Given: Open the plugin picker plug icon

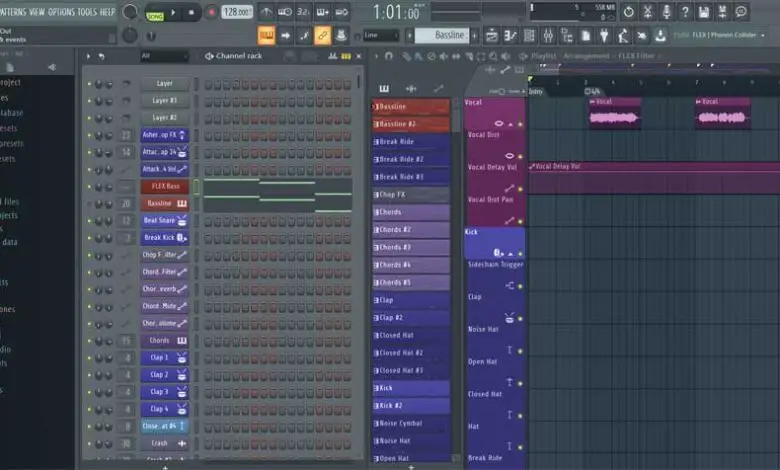Looking at the screenshot, I should [x=604, y=35].
